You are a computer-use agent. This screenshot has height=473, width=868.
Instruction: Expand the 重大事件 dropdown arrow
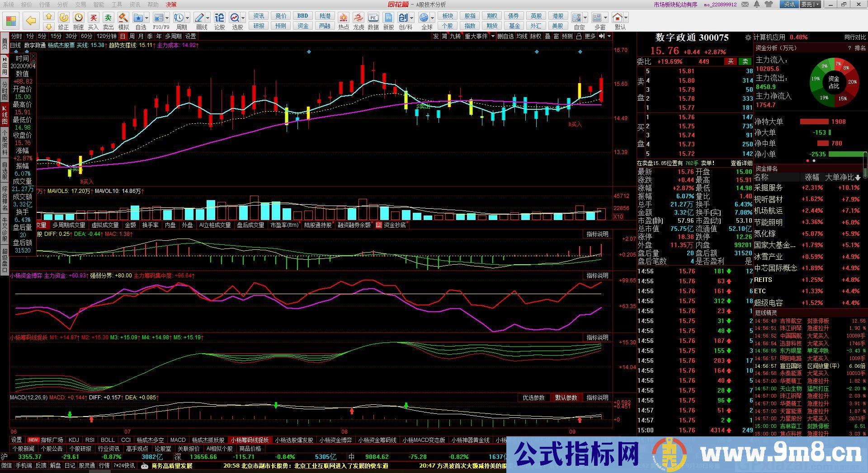click(x=492, y=36)
